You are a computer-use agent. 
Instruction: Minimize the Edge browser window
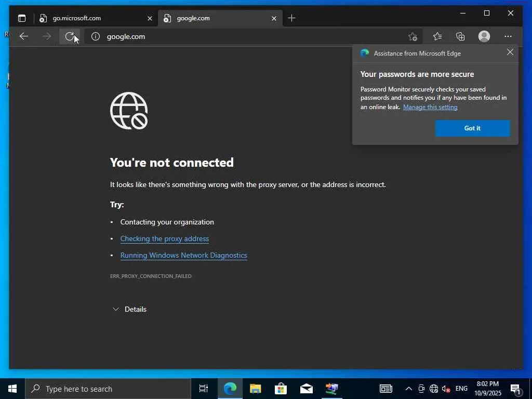[463, 13]
